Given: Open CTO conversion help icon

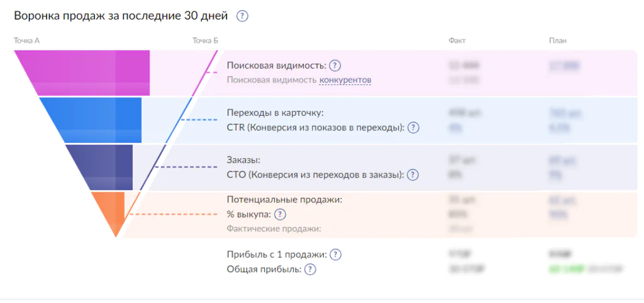Looking at the screenshot, I should point(413,174).
